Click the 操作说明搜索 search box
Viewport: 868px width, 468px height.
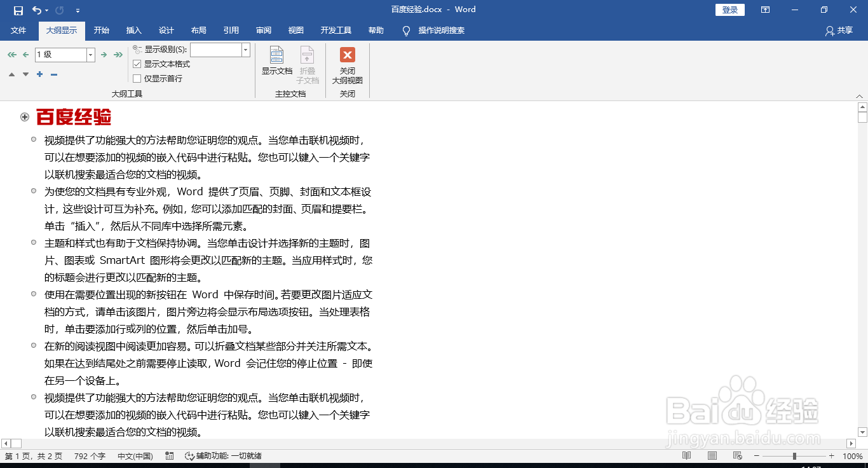(x=442, y=31)
